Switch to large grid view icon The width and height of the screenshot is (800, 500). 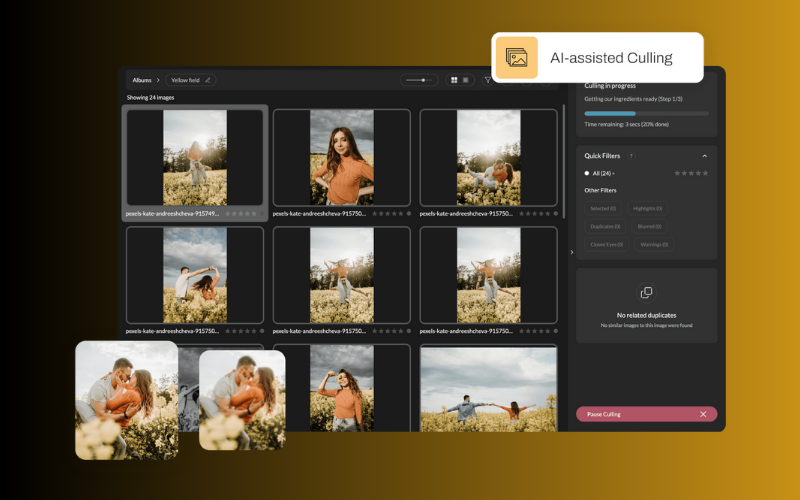[454, 80]
